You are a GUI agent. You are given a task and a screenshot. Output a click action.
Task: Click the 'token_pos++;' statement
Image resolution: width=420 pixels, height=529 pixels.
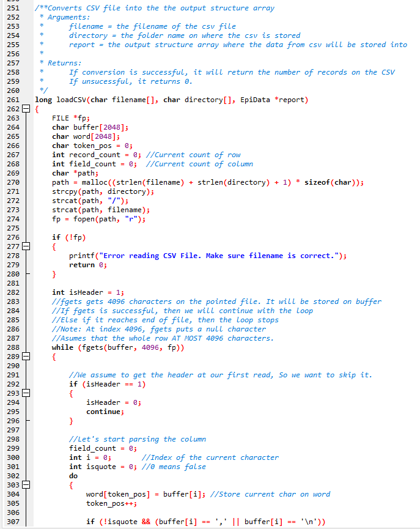[112, 503]
